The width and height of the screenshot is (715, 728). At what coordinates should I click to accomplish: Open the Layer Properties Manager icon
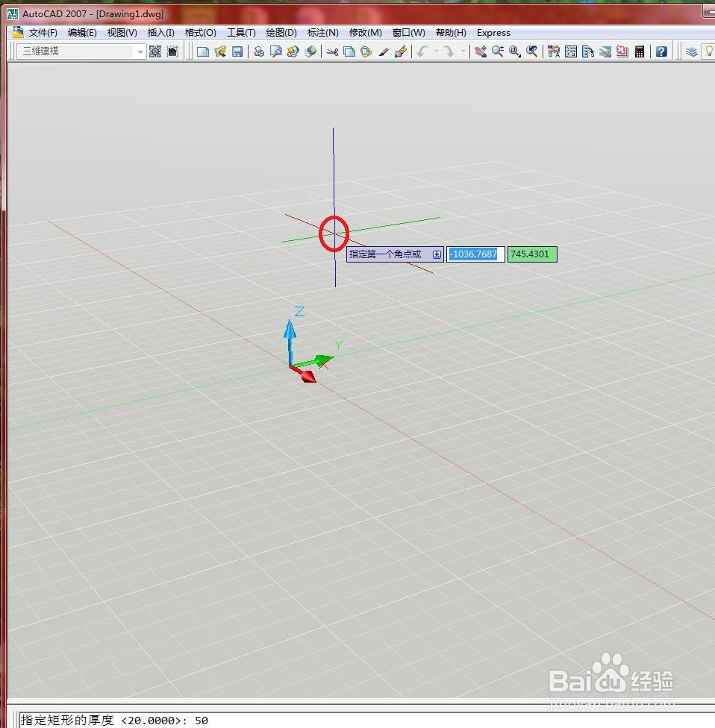[x=692, y=51]
